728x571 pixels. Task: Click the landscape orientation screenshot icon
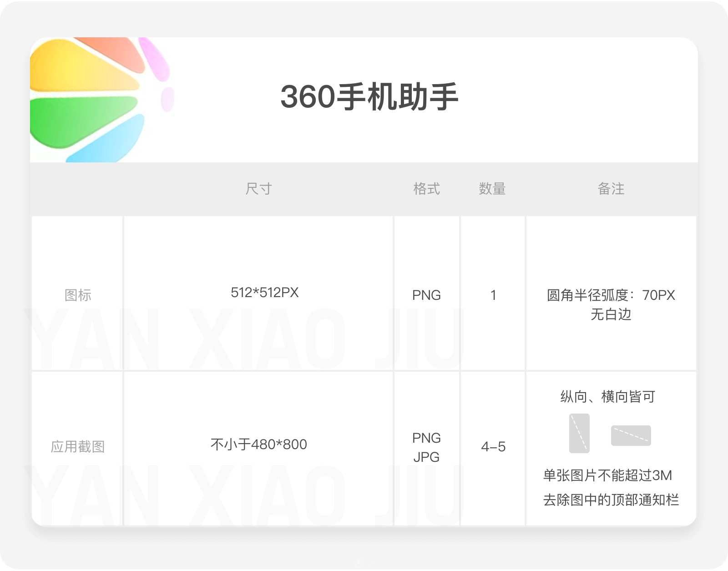click(x=631, y=435)
